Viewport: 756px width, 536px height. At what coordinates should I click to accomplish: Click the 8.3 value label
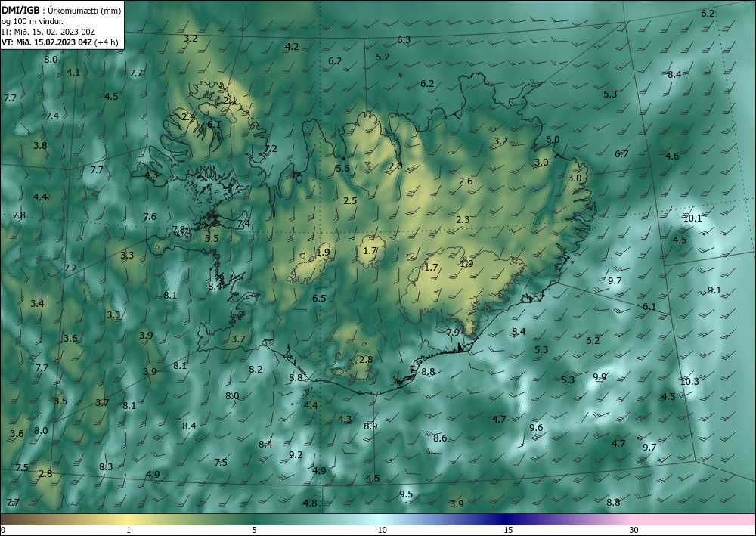pos(106,466)
